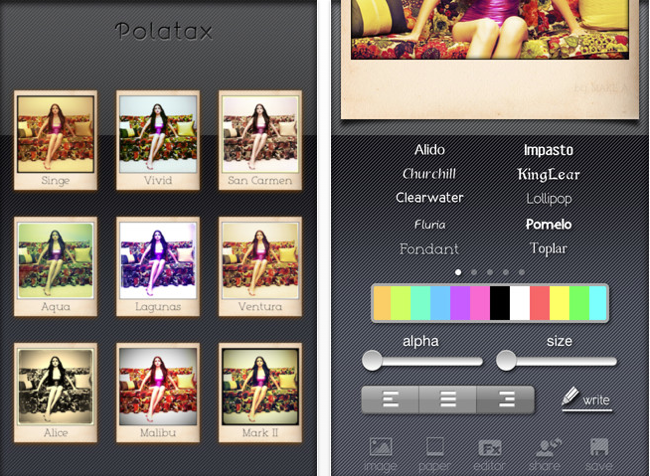Viewport: 650px width, 476px height.
Task: Open the image tab icon
Action: coord(381,447)
